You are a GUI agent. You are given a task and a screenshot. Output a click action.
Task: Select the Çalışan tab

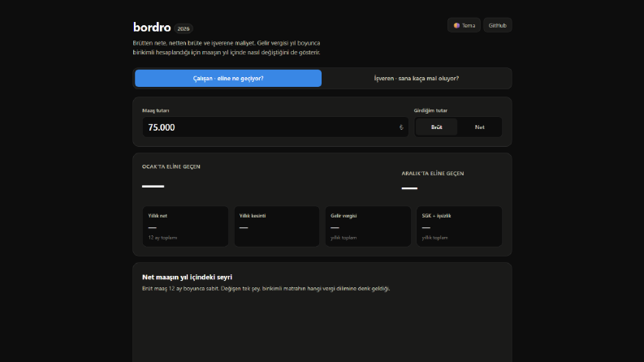pyautogui.click(x=228, y=79)
